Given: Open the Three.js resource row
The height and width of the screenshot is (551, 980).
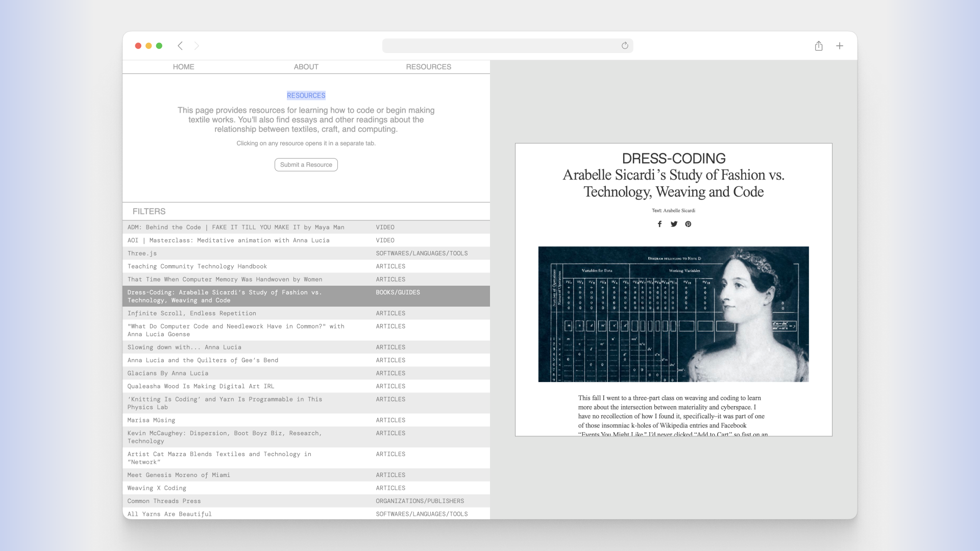Looking at the screenshot, I should point(142,254).
